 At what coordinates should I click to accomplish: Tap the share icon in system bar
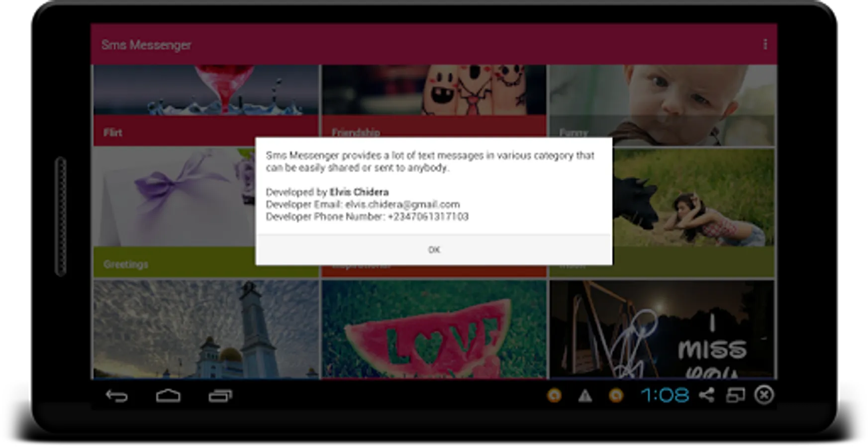tap(706, 395)
